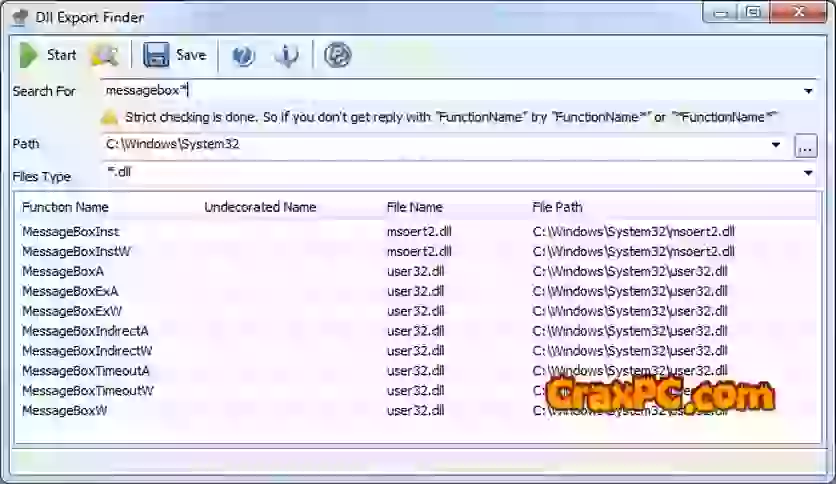Click msoert2.dll file name in MessageBoxInst row

click(419, 231)
